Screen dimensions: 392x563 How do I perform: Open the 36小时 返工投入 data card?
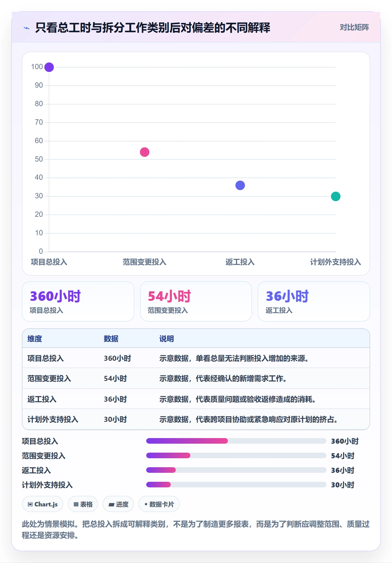314,301
